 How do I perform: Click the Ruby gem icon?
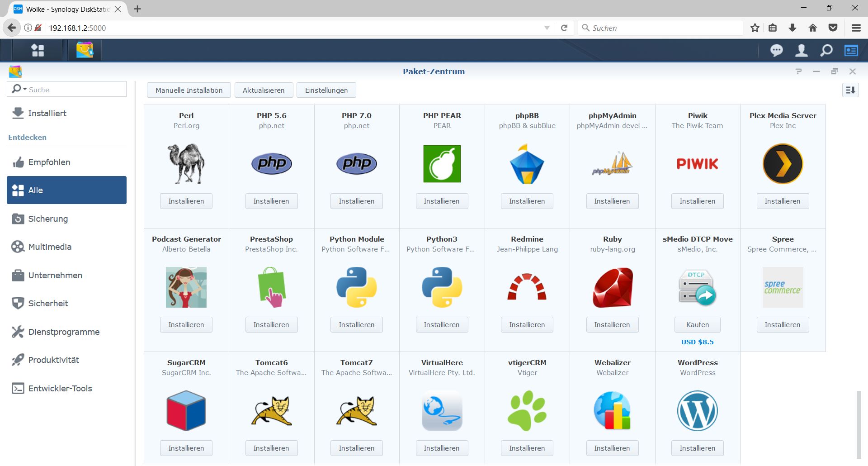click(613, 287)
